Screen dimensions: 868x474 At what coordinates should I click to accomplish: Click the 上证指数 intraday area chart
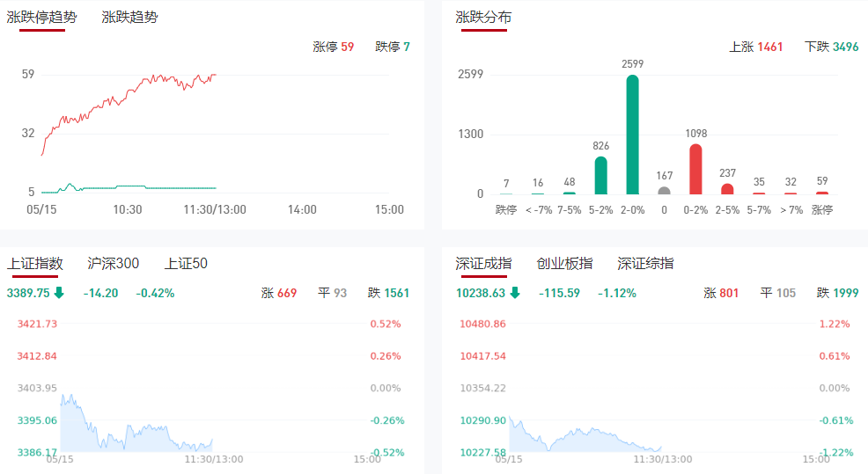coord(136,437)
